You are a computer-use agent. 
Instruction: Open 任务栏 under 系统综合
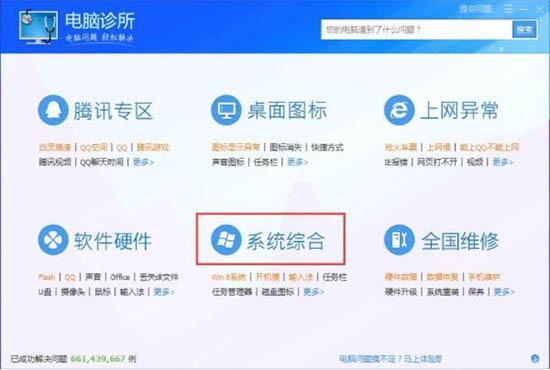point(334,277)
